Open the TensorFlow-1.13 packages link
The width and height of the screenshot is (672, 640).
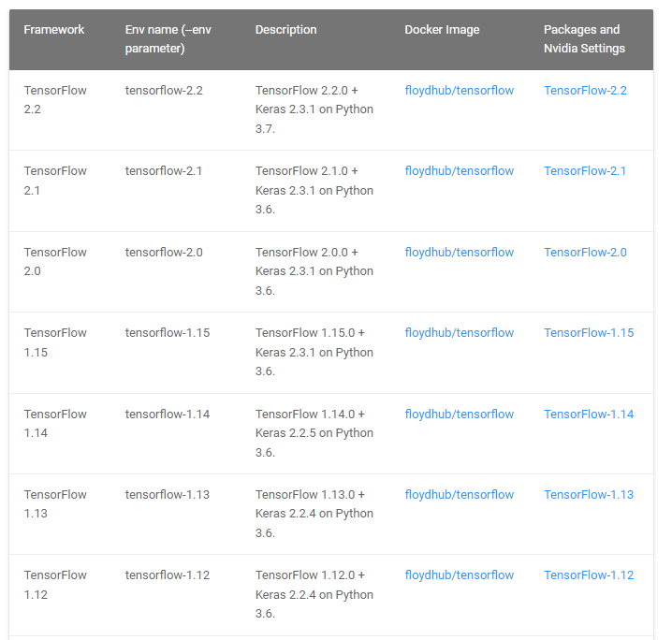pyautogui.click(x=588, y=495)
